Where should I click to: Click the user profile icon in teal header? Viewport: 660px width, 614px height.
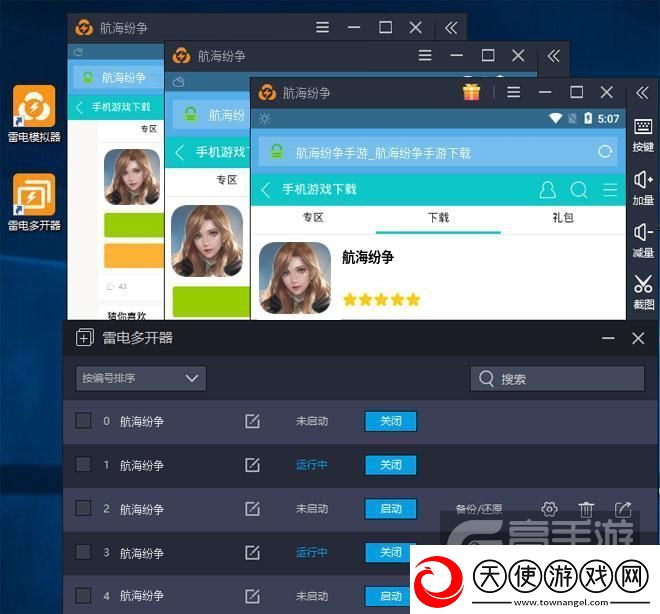click(x=547, y=190)
